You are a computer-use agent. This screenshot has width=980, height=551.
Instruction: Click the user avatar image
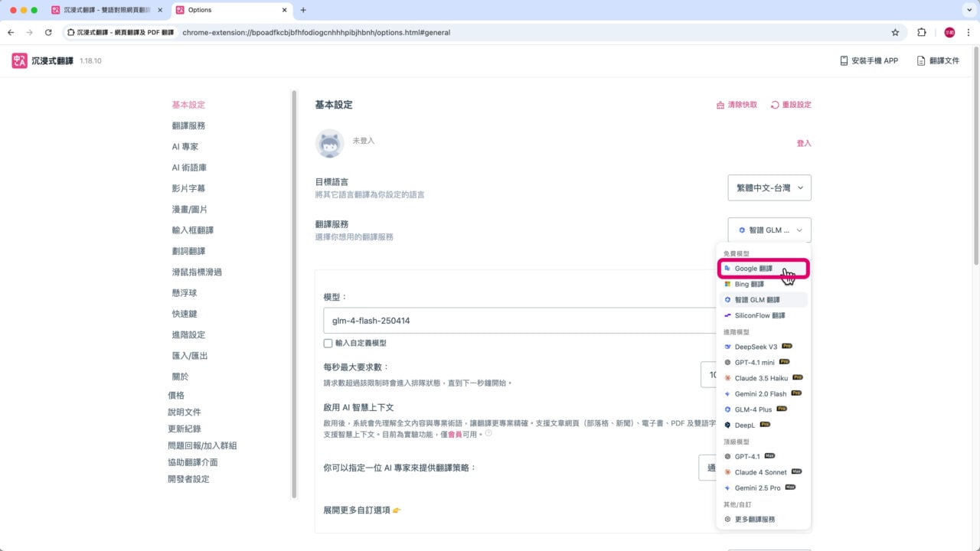coord(330,143)
